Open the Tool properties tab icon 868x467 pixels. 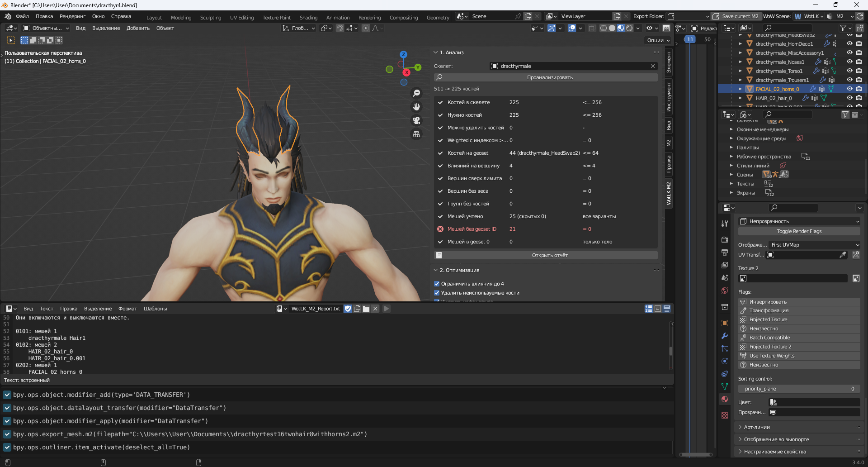point(725,224)
